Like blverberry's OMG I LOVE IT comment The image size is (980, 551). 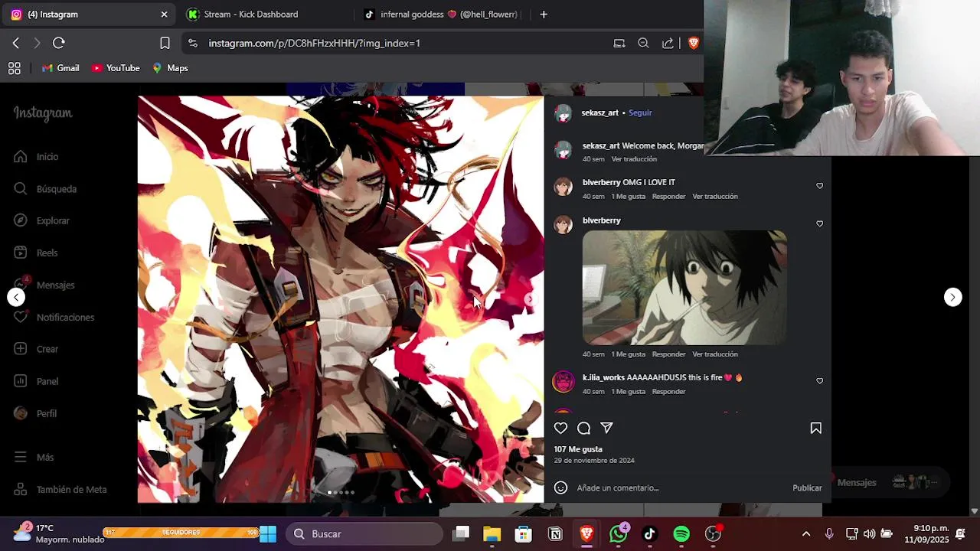819,186
